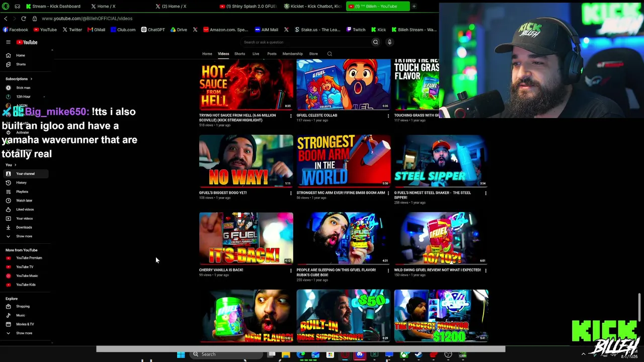Switch to Stream - Kick Dashboard browser tab
Viewport: 644px width, 362px height.
tap(53, 7)
